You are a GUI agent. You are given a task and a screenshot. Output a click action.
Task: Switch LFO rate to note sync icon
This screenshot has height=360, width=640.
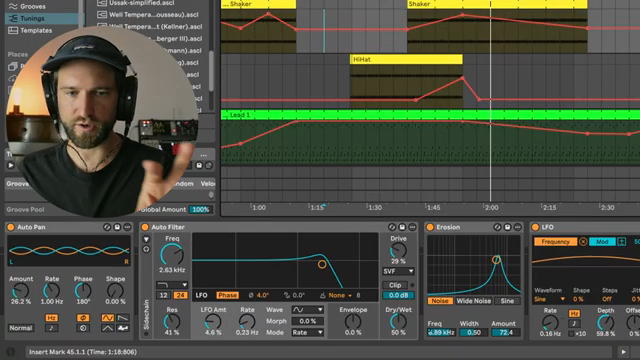574,324
